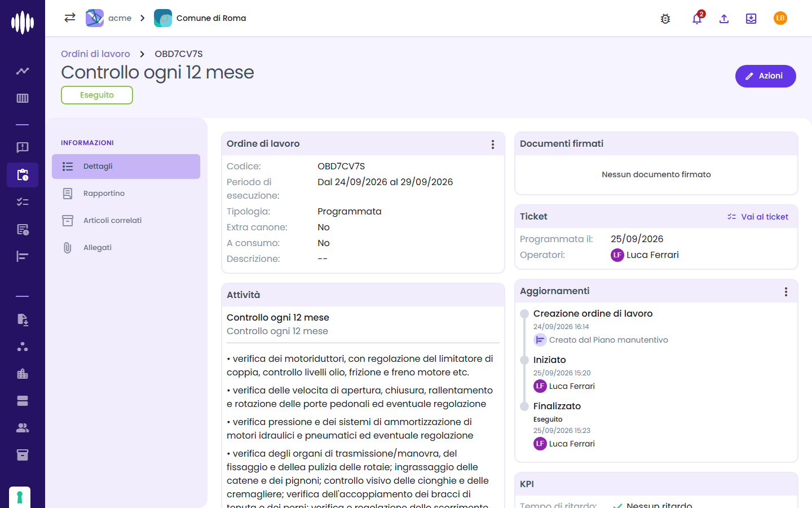The width and height of the screenshot is (812, 508).
Task: Click the keyhole icon at sidebar bottom
Action: (x=20, y=497)
